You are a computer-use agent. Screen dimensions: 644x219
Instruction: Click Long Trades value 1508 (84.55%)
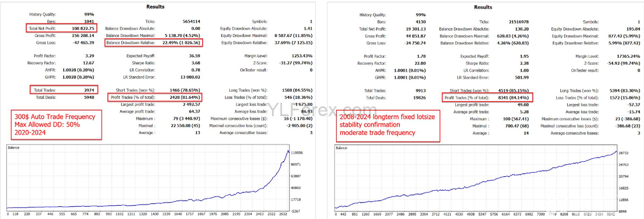297,90
